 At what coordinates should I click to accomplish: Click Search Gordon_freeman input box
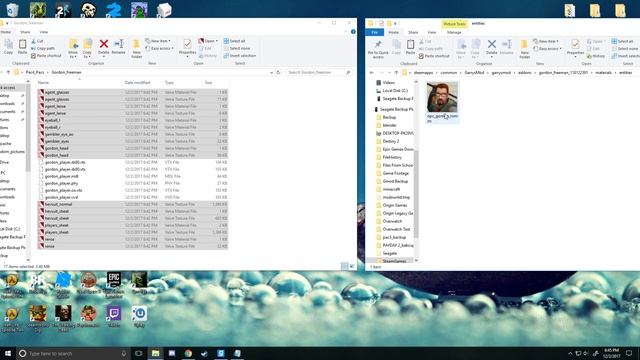[x=319, y=72]
